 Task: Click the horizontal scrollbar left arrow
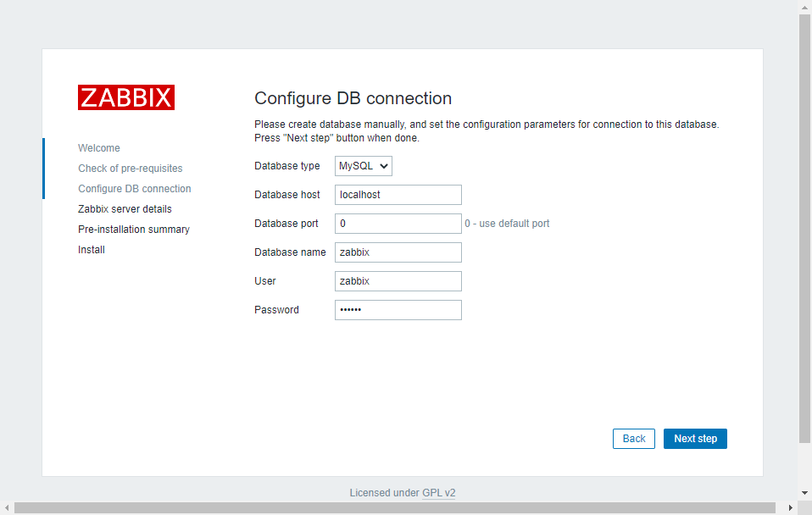click(x=7, y=508)
